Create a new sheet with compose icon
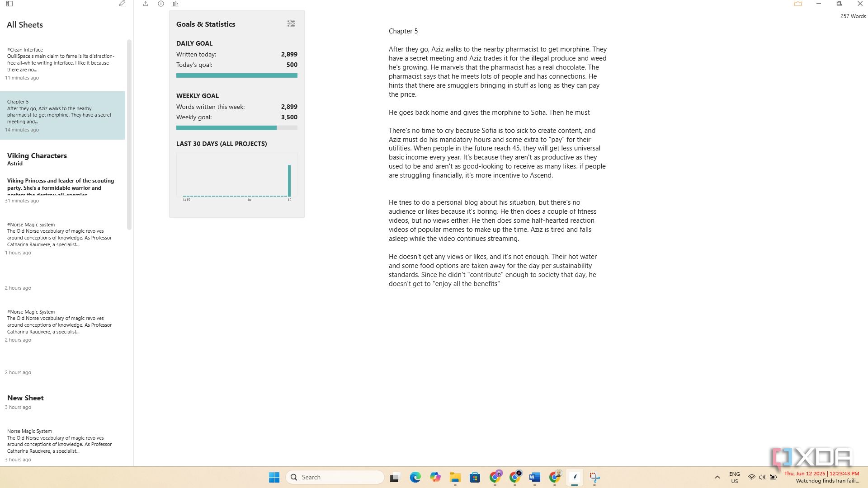Image resolution: width=868 pixels, height=488 pixels. tap(122, 4)
